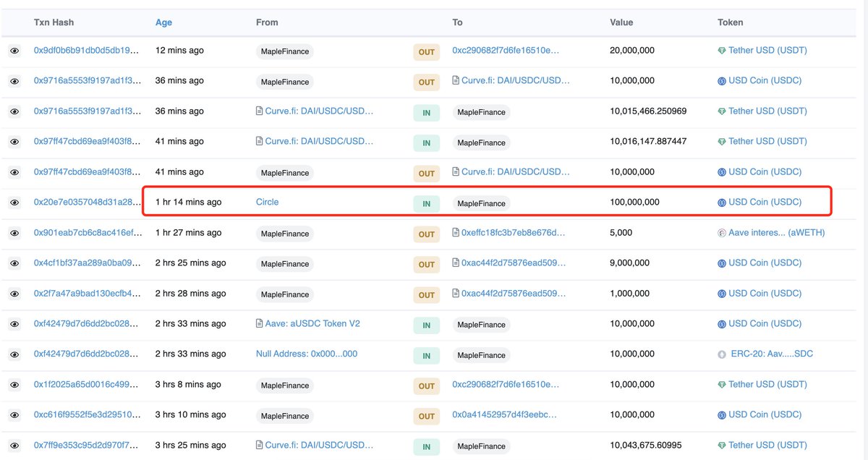Click the eye icon on the Null Address row
The height and width of the screenshot is (460, 868).
click(x=14, y=355)
